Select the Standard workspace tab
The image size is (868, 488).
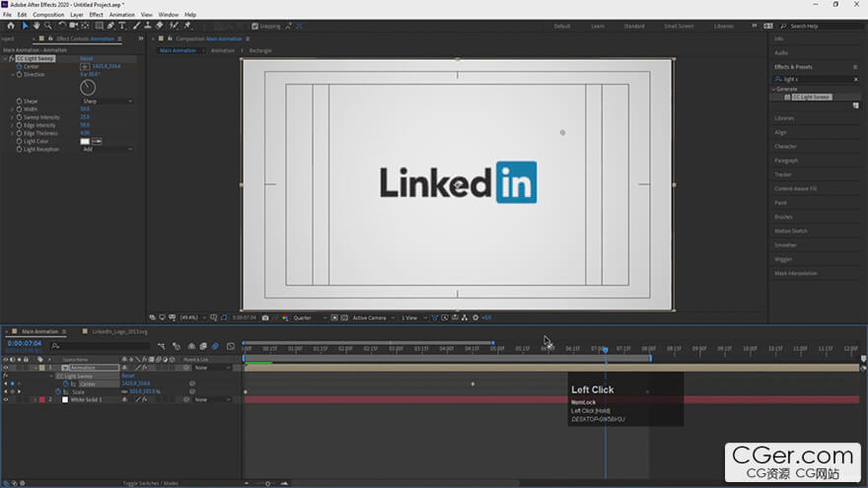[634, 26]
